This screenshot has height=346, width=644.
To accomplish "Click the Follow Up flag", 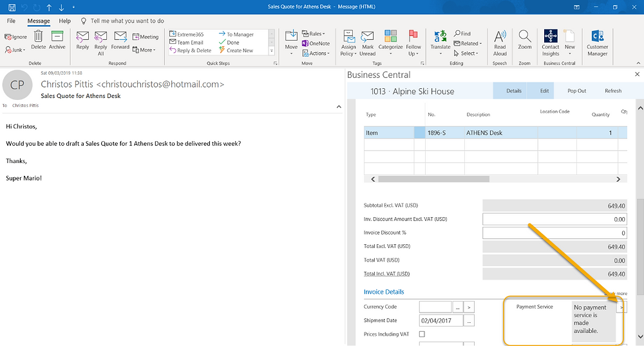I will coord(413,43).
